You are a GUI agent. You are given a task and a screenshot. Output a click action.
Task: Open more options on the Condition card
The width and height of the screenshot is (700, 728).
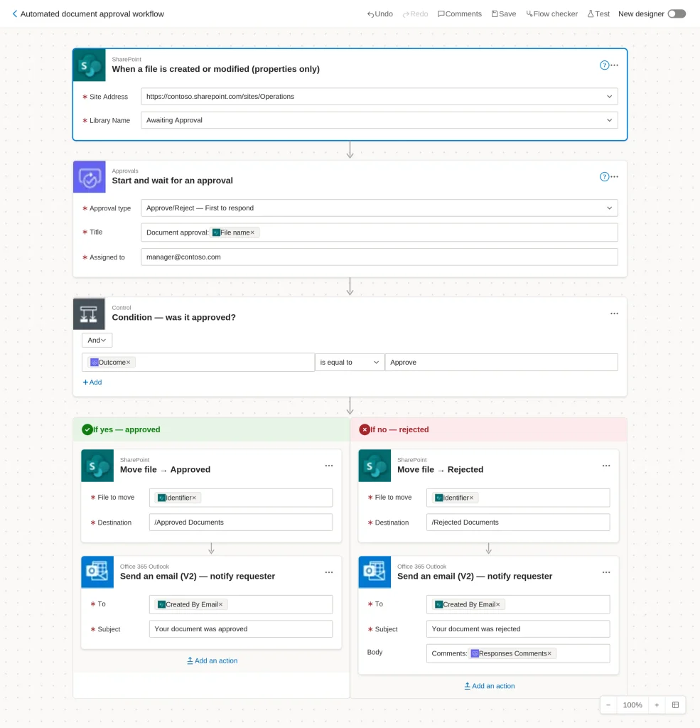pyautogui.click(x=614, y=314)
